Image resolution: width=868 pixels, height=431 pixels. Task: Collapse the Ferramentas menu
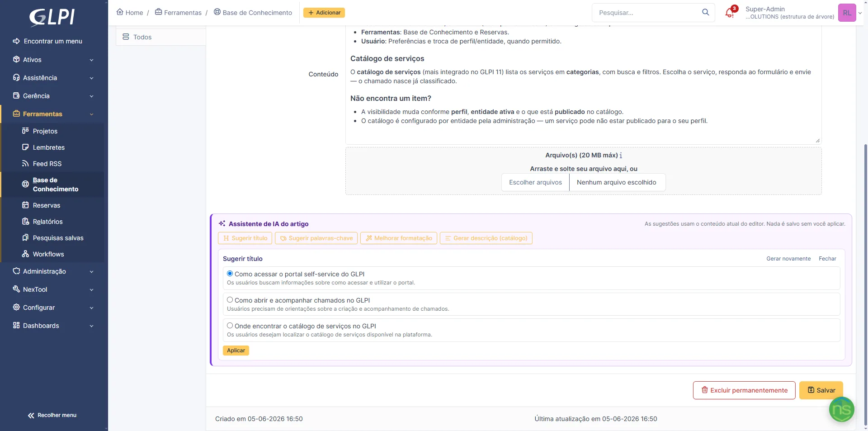point(54,114)
